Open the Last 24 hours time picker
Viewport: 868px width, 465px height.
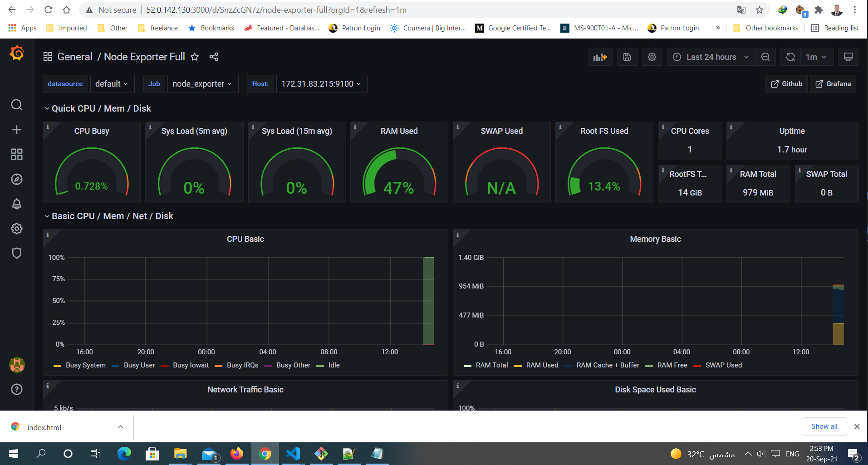710,57
